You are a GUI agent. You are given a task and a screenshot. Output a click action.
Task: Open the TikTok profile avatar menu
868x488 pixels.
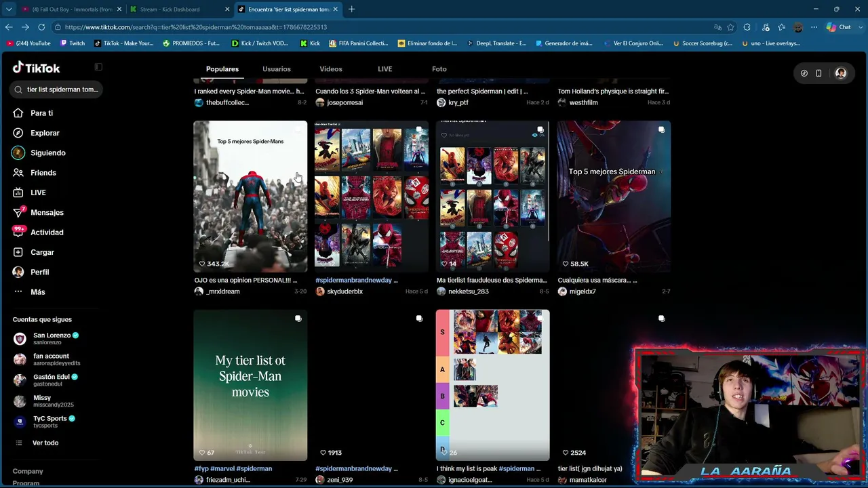[841, 73]
